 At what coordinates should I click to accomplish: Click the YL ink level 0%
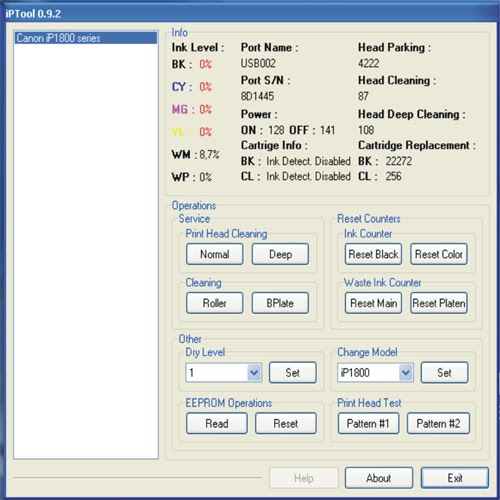(x=205, y=132)
